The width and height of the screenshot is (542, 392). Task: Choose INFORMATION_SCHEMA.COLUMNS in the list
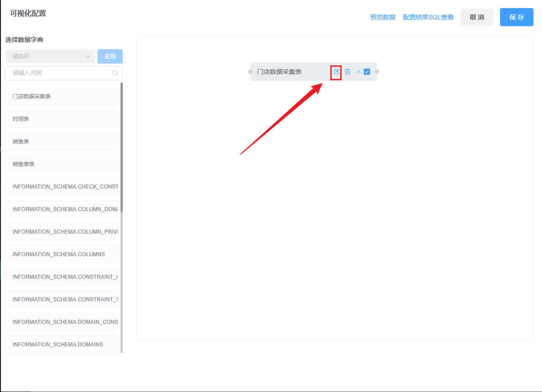point(62,254)
